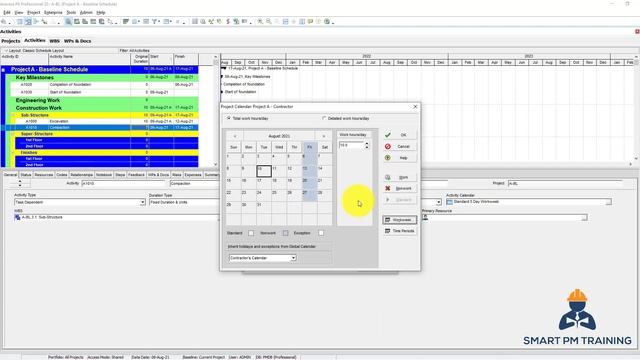Collapse the Sub-Structure WBS band
640x360 pixels.
13,116
